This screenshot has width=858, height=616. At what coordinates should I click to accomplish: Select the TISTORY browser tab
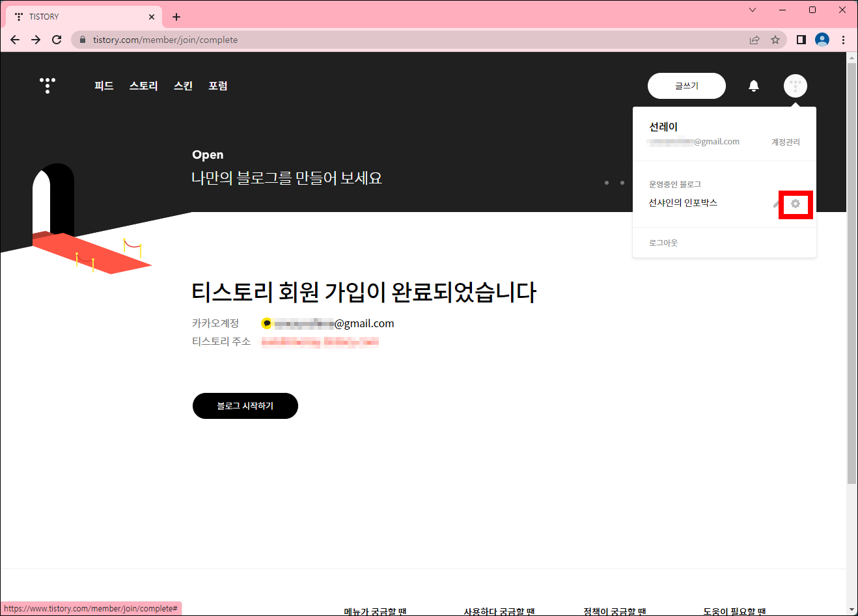(85, 17)
